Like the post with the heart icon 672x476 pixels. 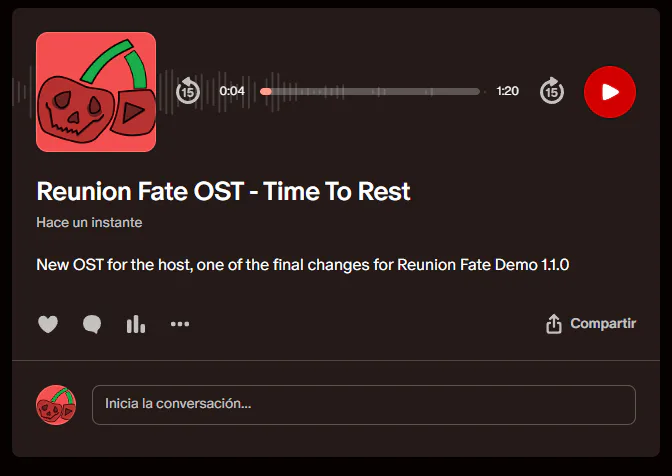(48, 324)
